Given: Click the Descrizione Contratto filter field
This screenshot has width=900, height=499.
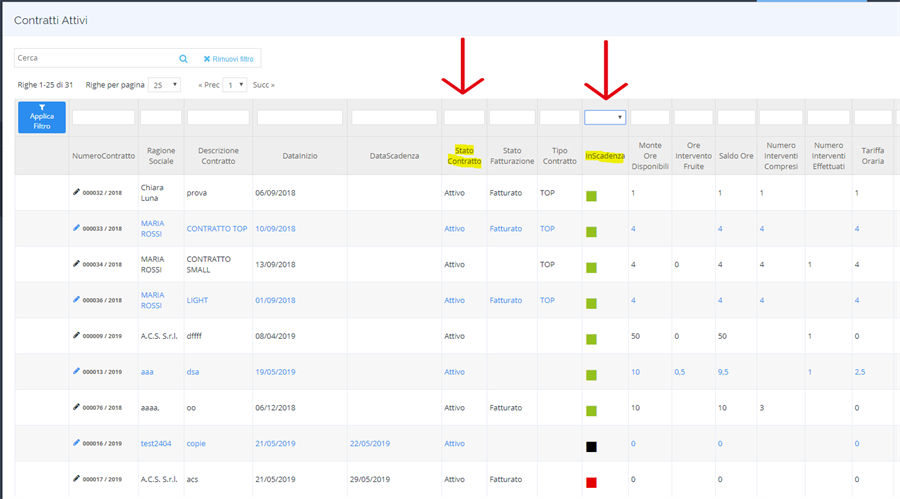Looking at the screenshot, I should 218,117.
